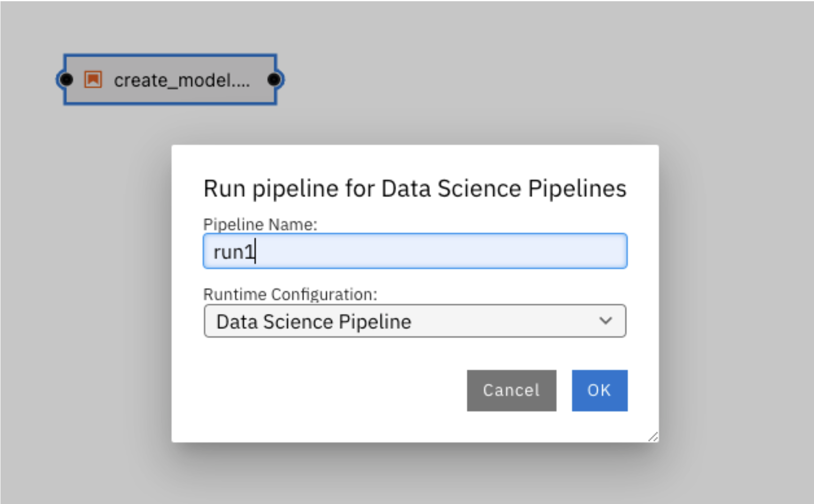Image resolution: width=814 pixels, height=504 pixels.
Task: Click the 'Pipeline Name:' label
Action: 260,224
